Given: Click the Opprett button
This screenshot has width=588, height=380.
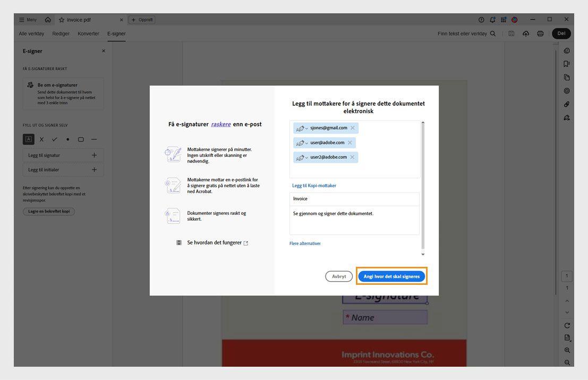Looking at the screenshot, I should [142, 20].
